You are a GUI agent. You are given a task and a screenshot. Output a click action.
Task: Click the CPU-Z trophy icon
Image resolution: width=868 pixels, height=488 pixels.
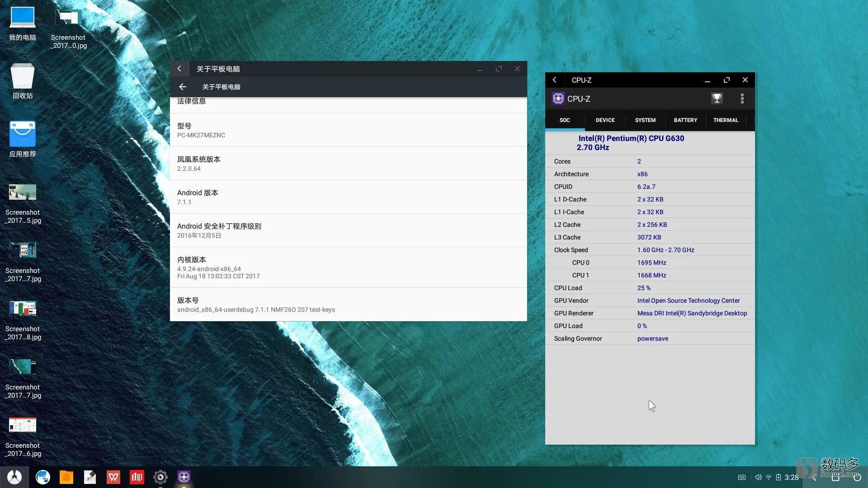click(717, 99)
